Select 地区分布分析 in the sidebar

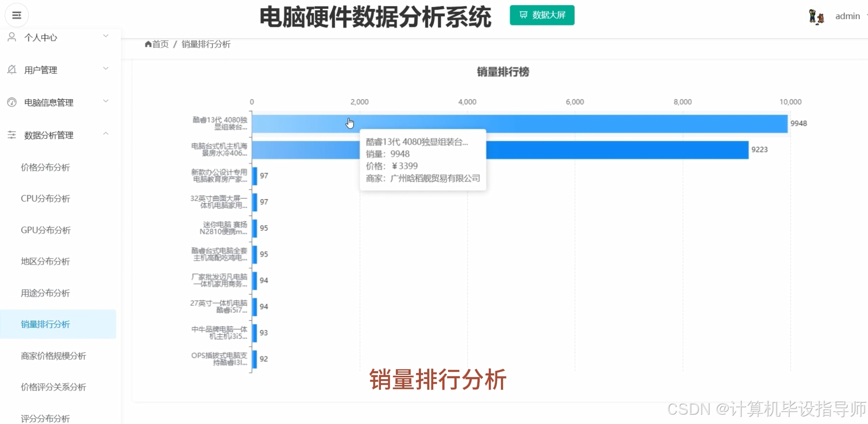coord(45,261)
